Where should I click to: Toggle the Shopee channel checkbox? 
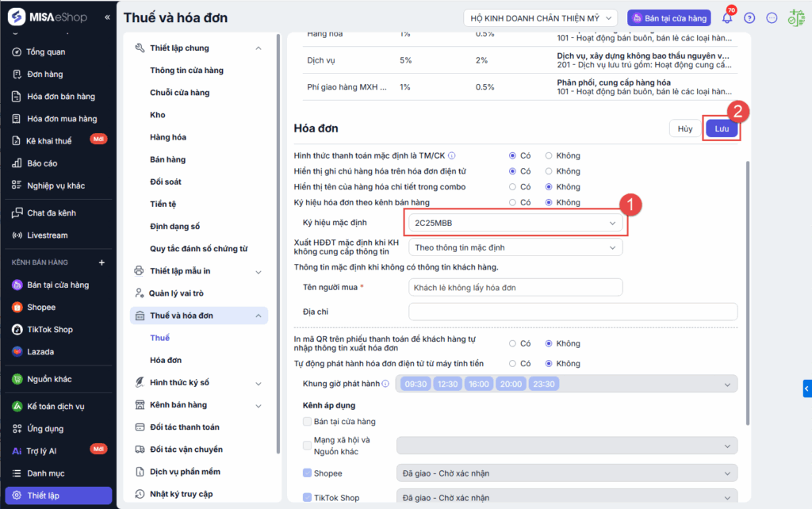pos(307,473)
